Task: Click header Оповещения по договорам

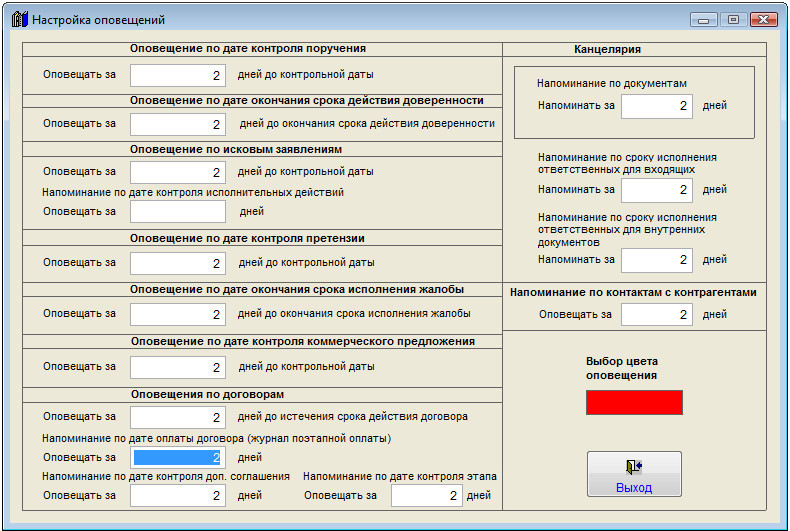Action: [208, 394]
